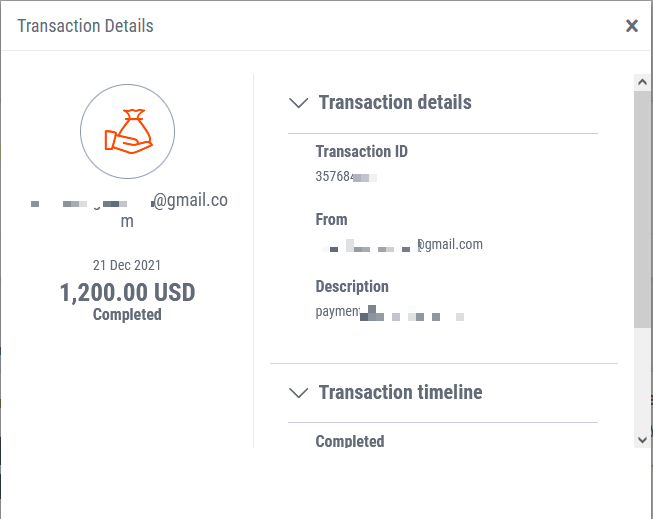This screenshot has width=653, height=519.
Task: Select the Transaction ID number value
Action: tap(345, 177)
